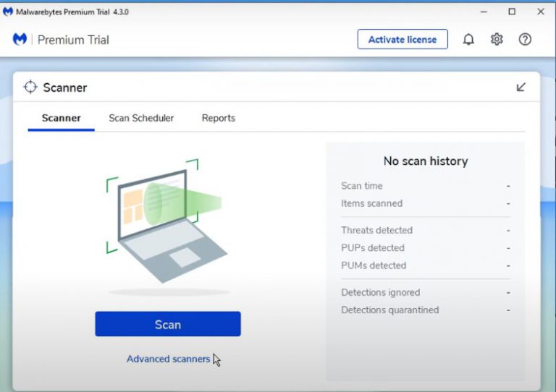Click the "Items scanned" label
Image resolution: width=556 pixels, height=392 pixels.
click(x=371, y=204)
